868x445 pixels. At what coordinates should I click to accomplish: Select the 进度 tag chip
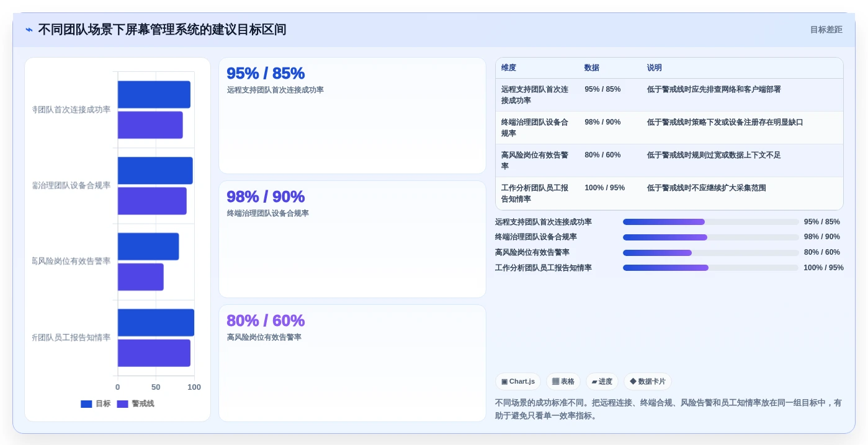pos(602,382)
